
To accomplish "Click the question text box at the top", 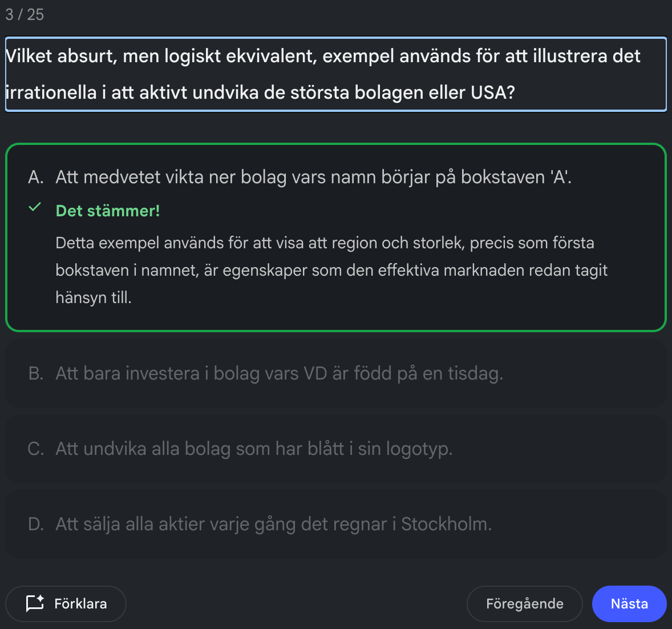I will [335, 74].
